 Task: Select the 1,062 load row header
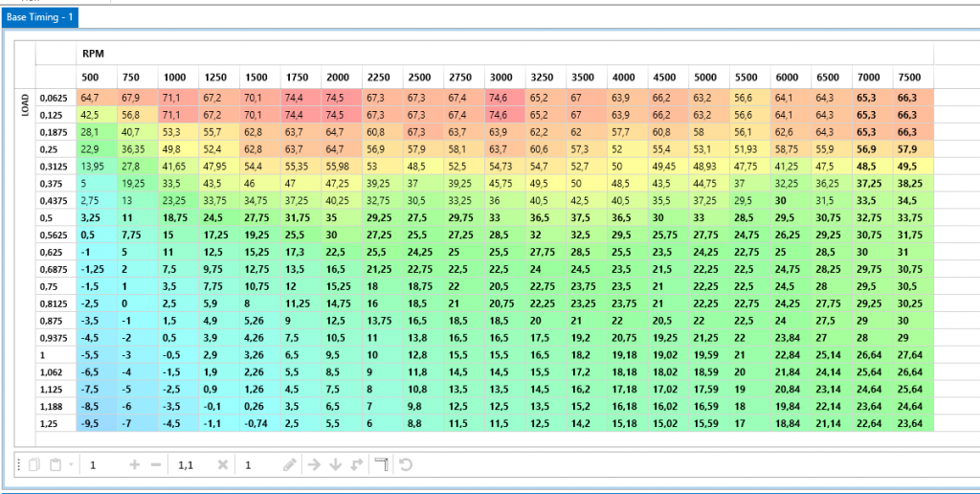click(x=56, y=372)
